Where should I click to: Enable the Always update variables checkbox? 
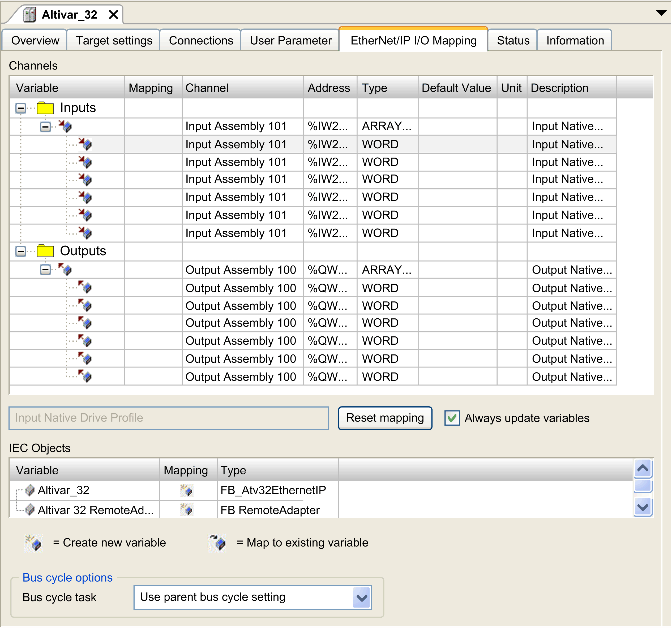click(x=452, y=418)
